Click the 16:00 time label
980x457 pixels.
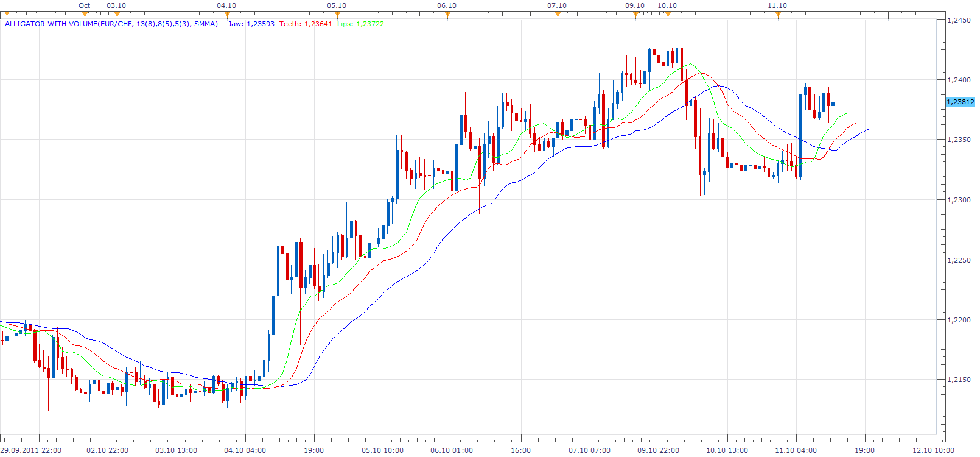pyautogui.click(x=520, y=450)
